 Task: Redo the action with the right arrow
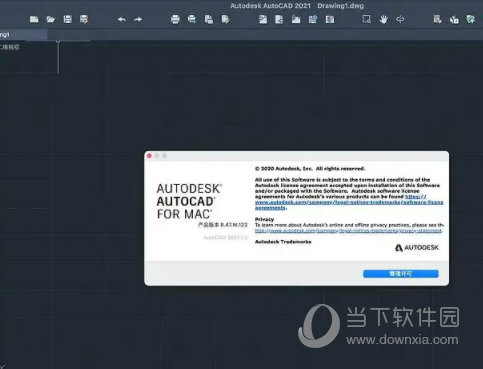[138, 20]
